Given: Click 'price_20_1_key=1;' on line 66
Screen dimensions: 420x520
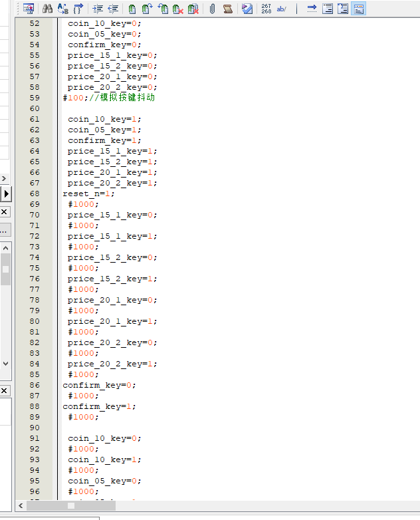Looking at the screenshot, I should (x=112, y=172).
